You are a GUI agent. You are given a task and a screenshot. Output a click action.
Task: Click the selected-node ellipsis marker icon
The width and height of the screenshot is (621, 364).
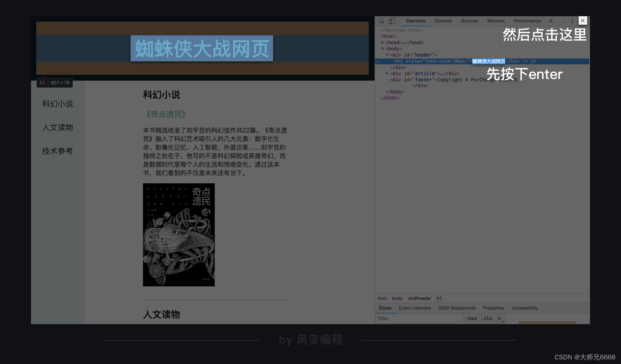pyautogui.click(x=378, y=61)
